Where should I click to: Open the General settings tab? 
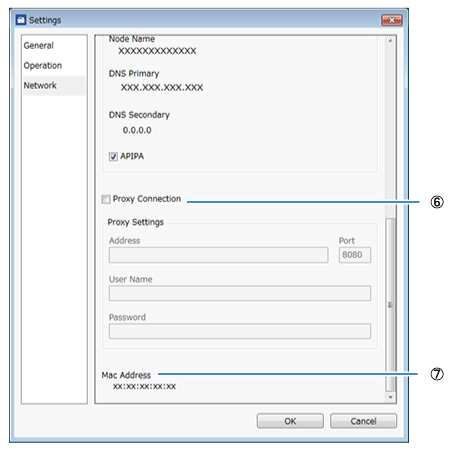click(39, 46)
